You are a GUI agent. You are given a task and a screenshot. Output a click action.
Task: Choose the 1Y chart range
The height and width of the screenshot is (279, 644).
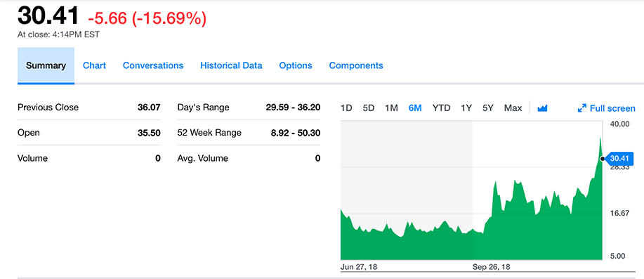click(466, 108)
